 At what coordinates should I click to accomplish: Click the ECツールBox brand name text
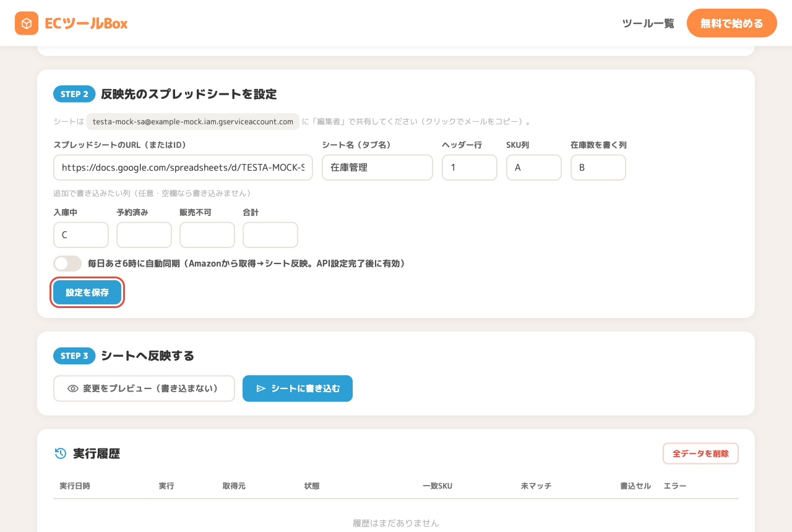86,24
